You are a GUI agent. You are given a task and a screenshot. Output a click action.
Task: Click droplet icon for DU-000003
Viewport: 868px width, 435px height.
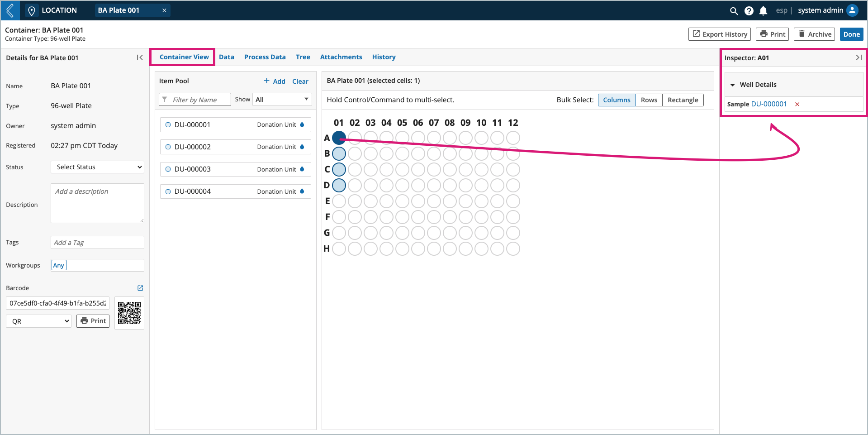point(302,169)
